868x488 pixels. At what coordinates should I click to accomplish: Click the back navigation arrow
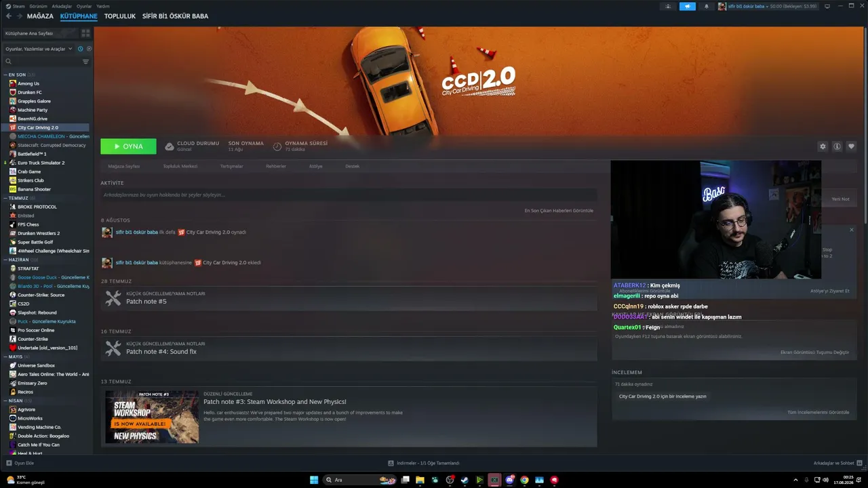pyautogui.click(x=9, y=16)
